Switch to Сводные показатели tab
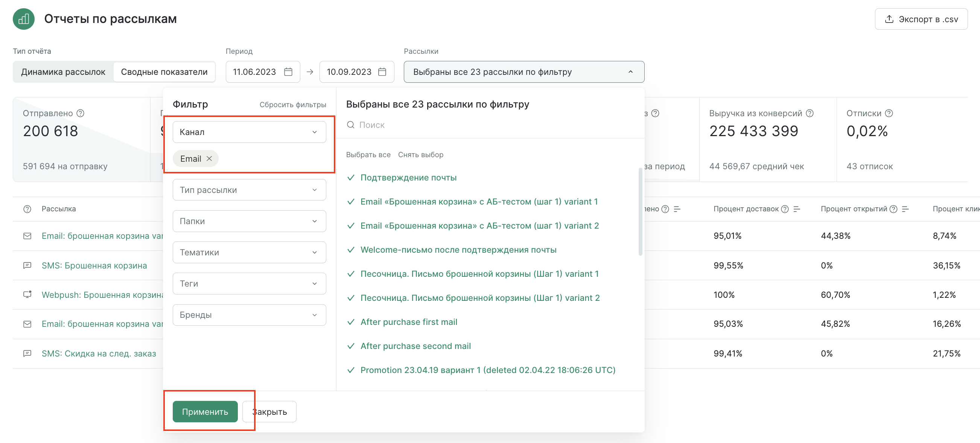The image size is (980, 443). click(x=164, y=72)
